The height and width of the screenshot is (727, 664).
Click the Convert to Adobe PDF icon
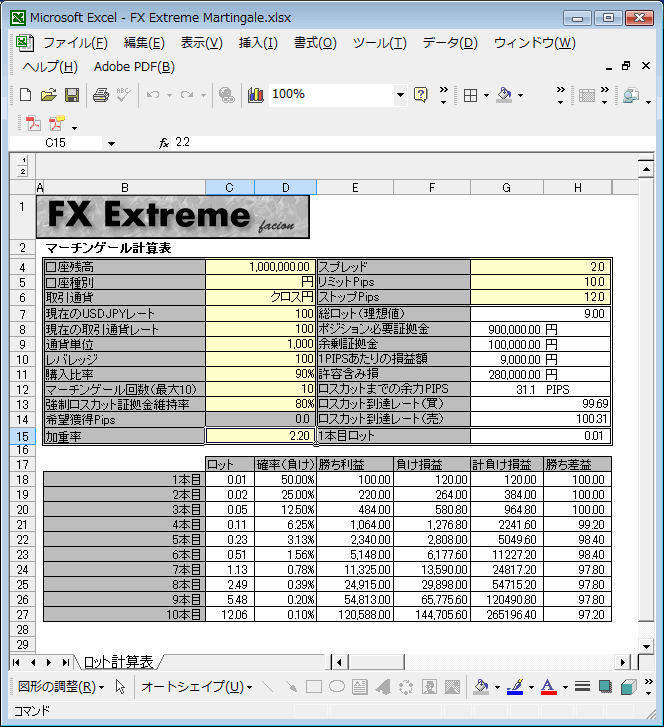click(33, 124)
